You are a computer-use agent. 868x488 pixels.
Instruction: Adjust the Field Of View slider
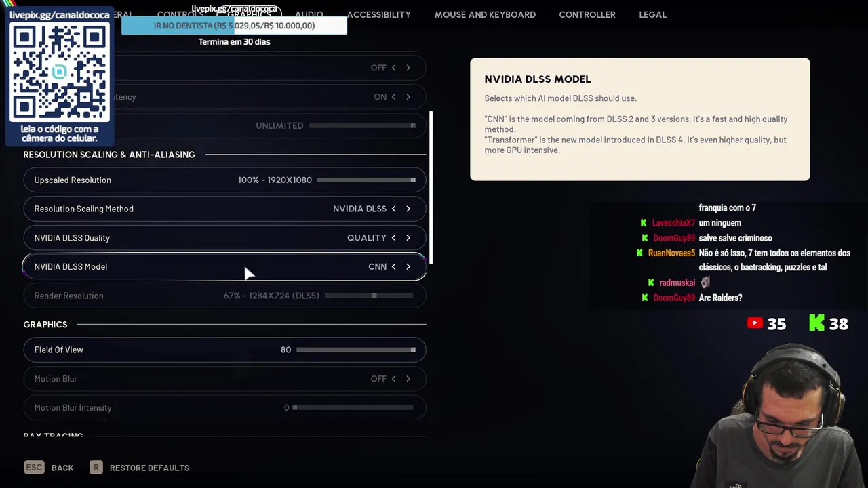point(356,350)
